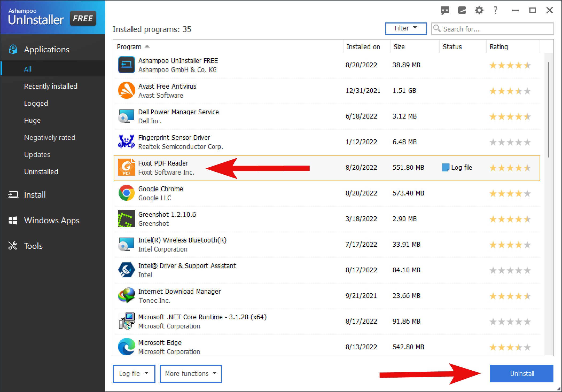
Task: Show Negatively rated applications
Action: (x=50, y=138)
